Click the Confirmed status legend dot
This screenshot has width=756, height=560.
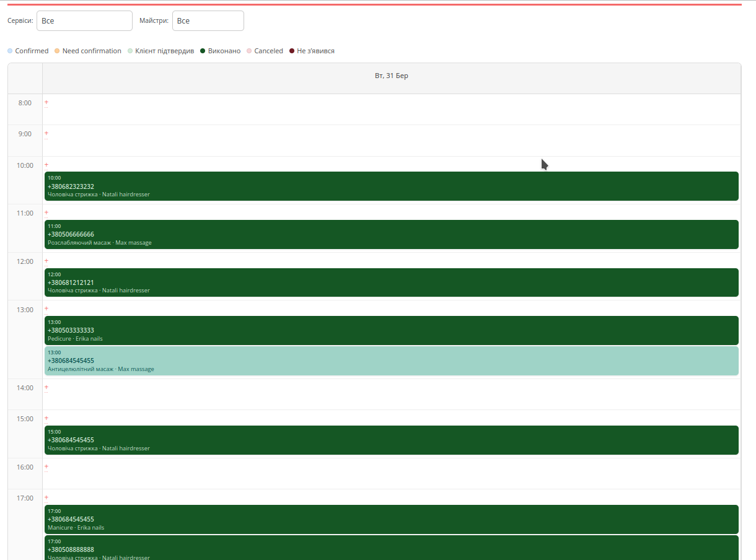[x=10, y=51]
